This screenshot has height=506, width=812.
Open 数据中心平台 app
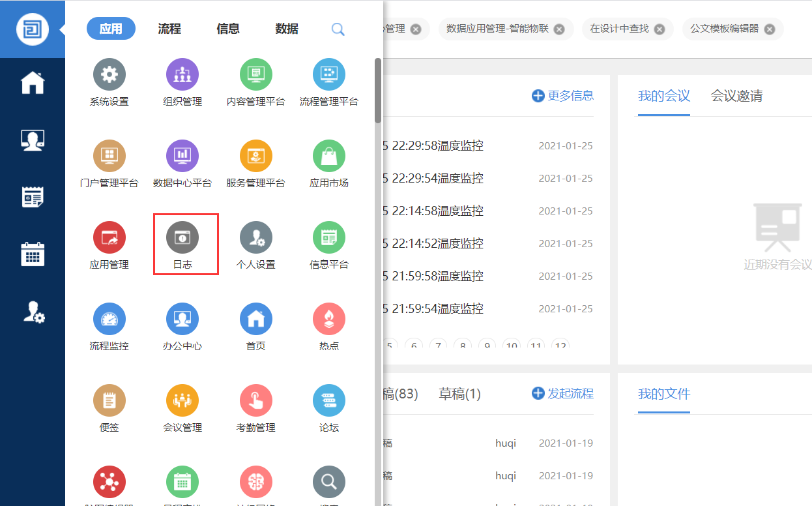point(182,164)
